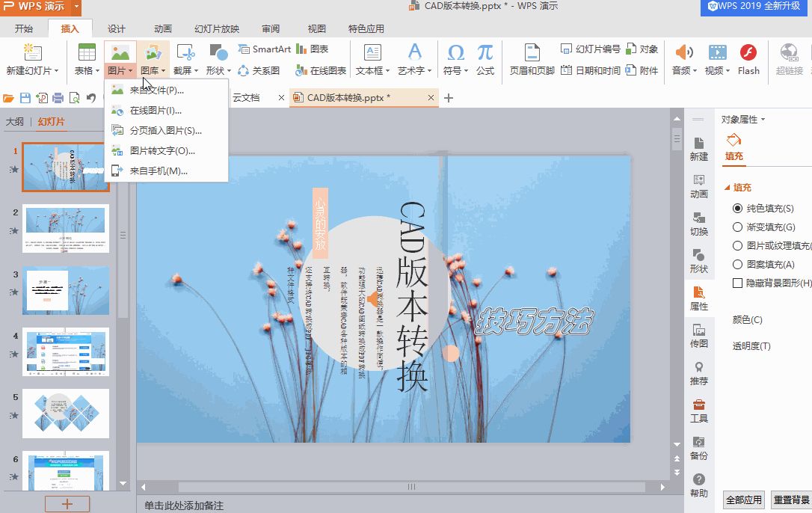Click WPS 2019 全新升级 banner button
The width and height of the screenshot is (812, 513).
754,7
